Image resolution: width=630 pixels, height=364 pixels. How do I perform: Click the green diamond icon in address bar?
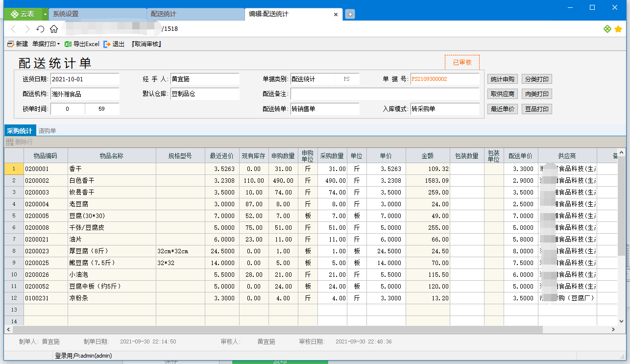[607, 29]
